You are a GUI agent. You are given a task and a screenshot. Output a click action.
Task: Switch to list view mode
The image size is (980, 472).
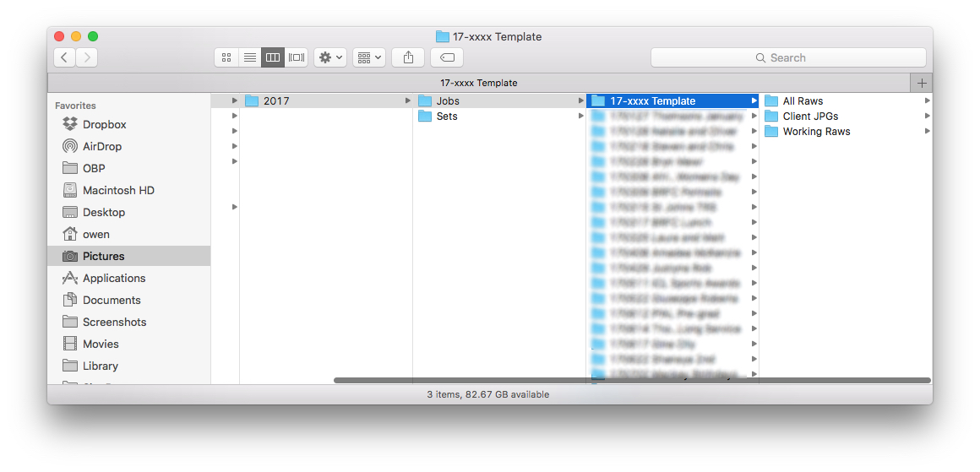[x=249, y=57]
